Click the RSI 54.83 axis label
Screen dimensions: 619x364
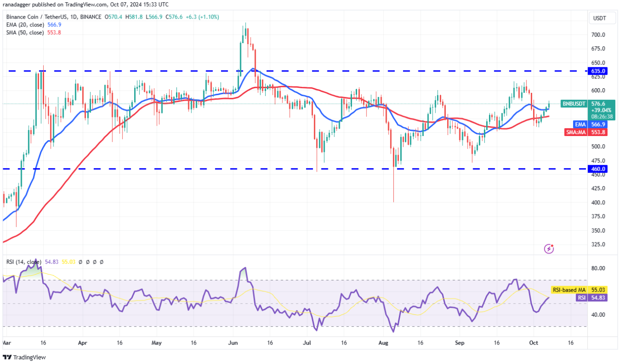[591, 298]
